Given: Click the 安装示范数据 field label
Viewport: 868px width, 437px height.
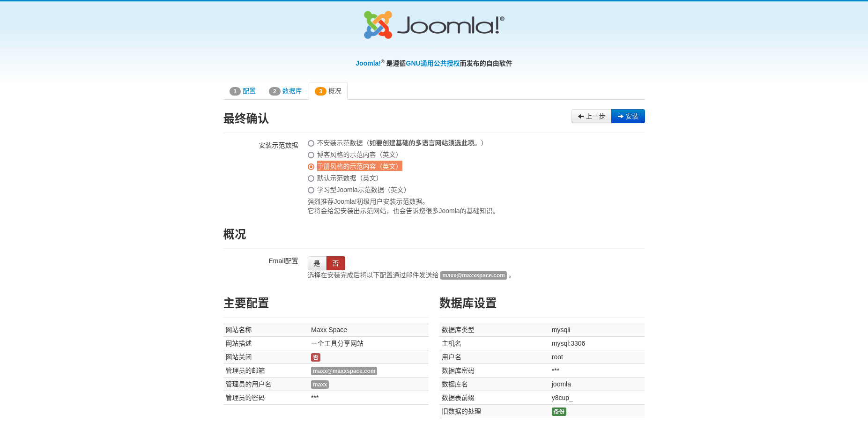Looking at the screenshot, I should (278, 145).
